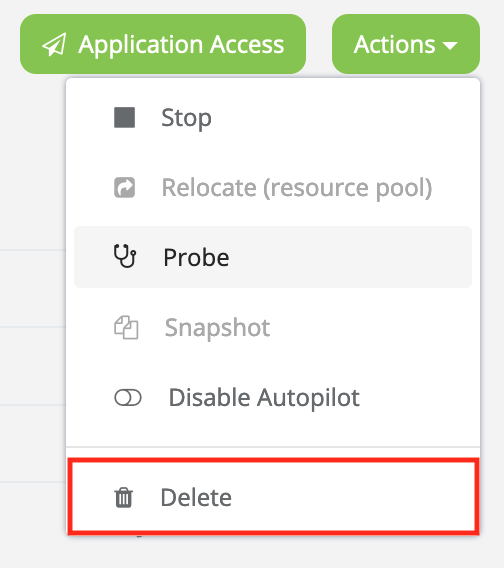Open the Application Access button
Image resolution: width=504 pixels, height=568 pixels.
pyautogui.click(x=163, y=44)
